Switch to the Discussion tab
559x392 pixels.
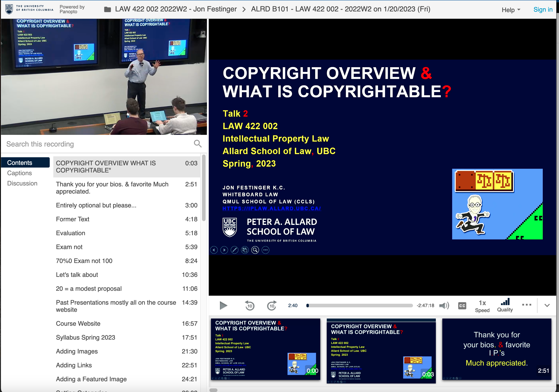[x=22, y=183]
